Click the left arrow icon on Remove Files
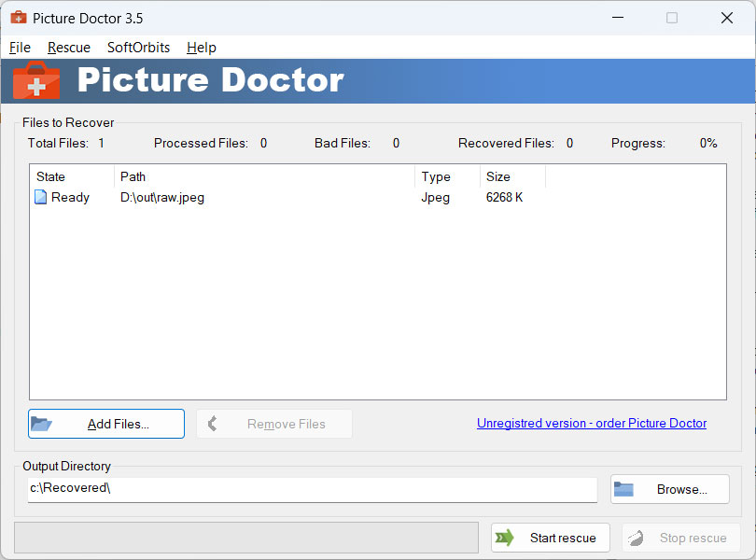Viewport: 756px width, 560px height. 212,424
